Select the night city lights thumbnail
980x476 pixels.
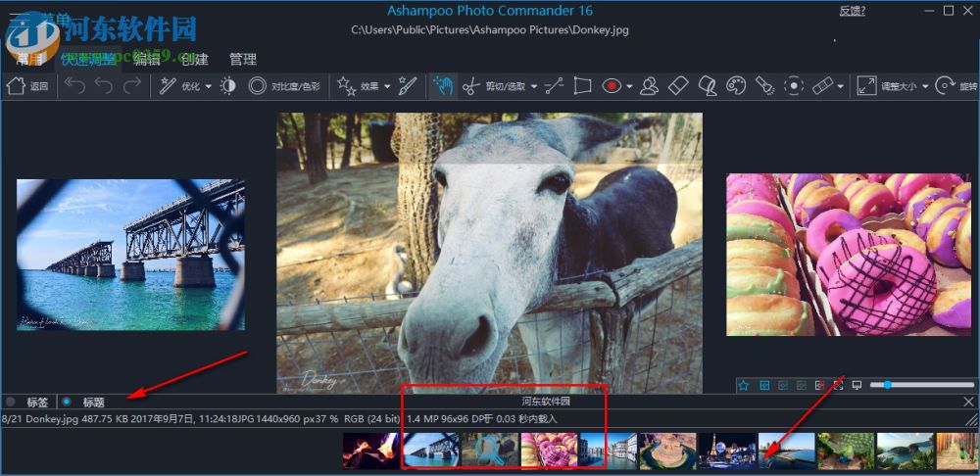727,451
